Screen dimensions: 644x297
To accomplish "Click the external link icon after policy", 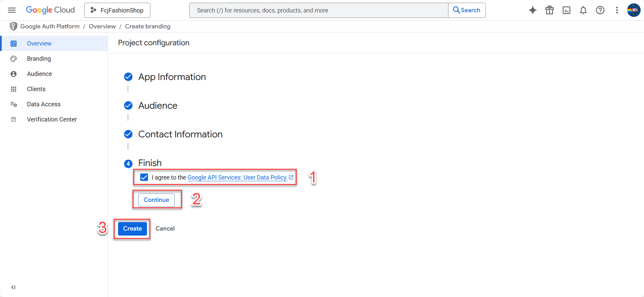I will [291, 177].
